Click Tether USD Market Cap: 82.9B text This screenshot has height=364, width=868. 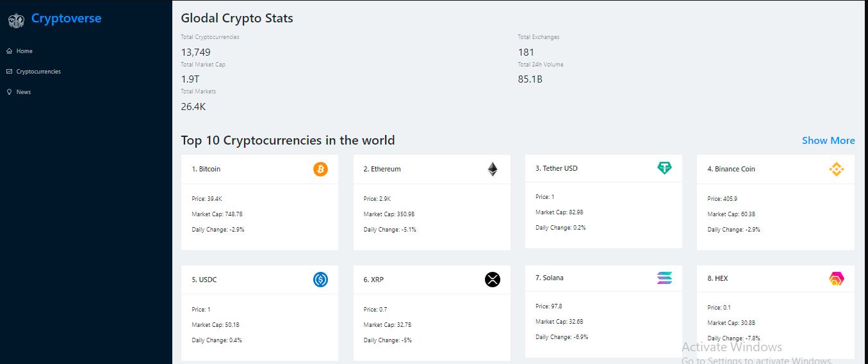[560, 212]
